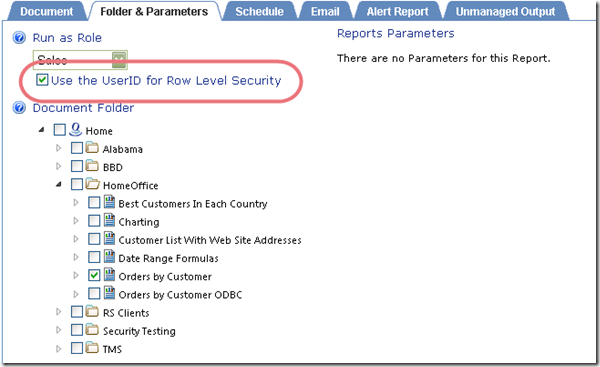Expand the RS Clients folder
The height and width of the screenshot is (367, 600).
point(59,312)
